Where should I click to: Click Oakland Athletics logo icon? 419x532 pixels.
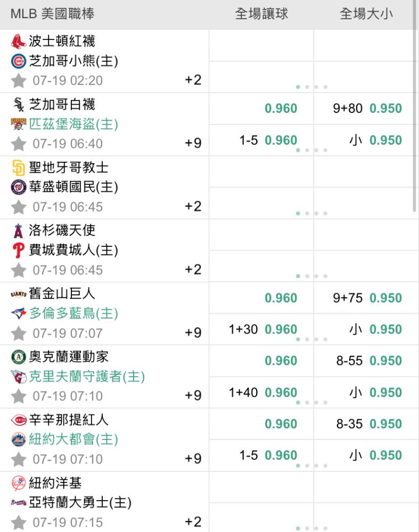click(18, 356)
